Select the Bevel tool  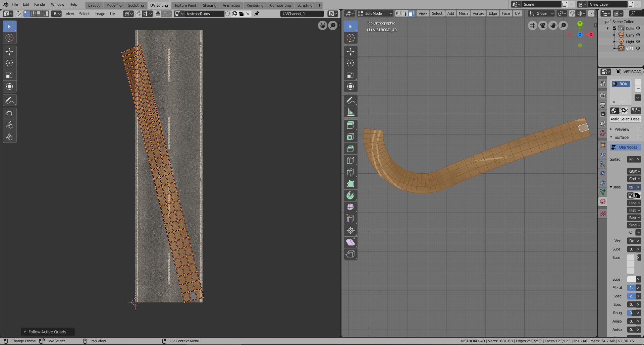pos(351,149)
